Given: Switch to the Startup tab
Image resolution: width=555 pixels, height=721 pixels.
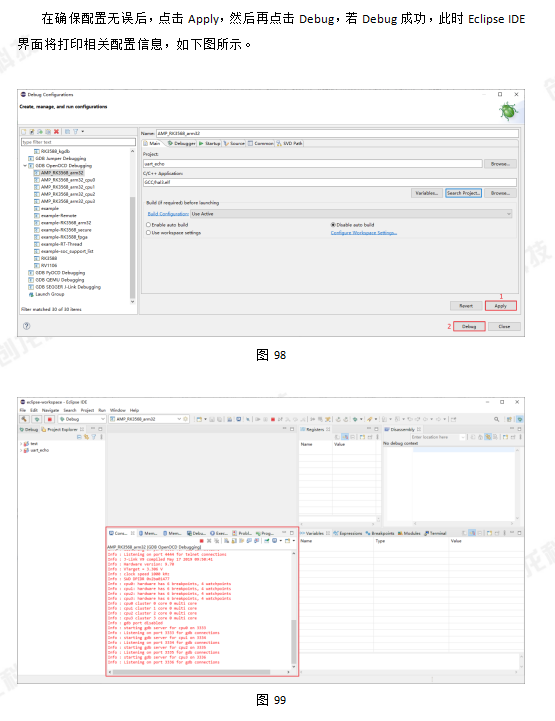Looking at the screenshot, I should pyautogui.click(x=210, y=143).
